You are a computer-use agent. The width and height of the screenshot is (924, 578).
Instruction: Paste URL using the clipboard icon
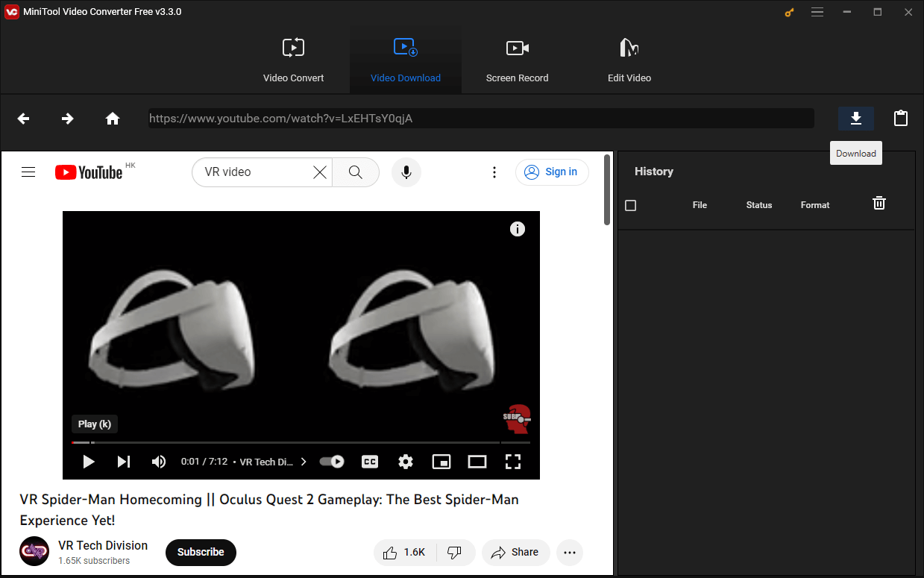click(x=901, y=118)
